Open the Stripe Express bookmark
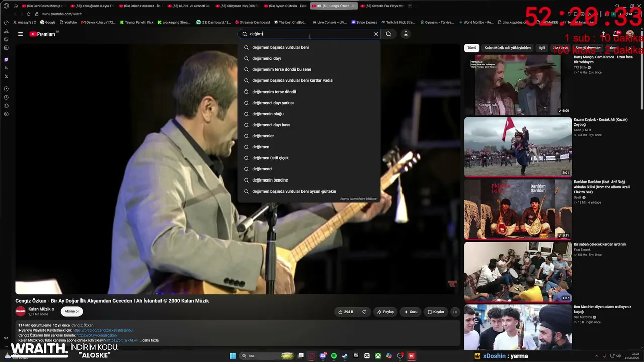644x362 pixels. click(x=364, y=22)
